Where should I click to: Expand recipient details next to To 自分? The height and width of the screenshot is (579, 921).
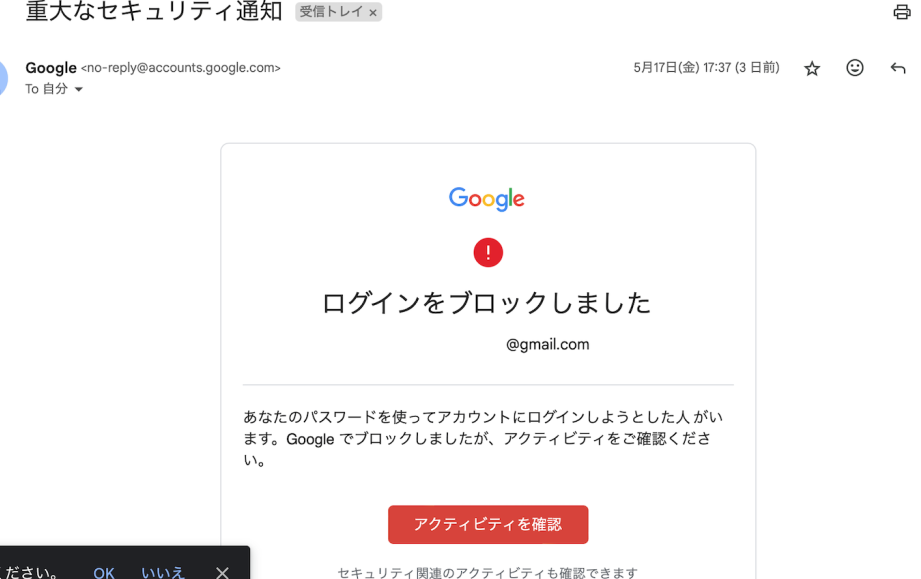[x=79, y=89]
